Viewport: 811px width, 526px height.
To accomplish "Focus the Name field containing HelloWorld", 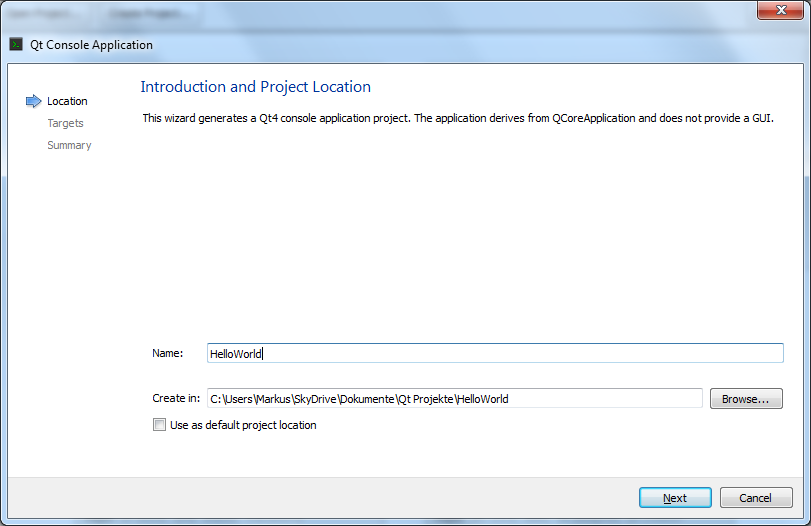I will pos(495,353).
